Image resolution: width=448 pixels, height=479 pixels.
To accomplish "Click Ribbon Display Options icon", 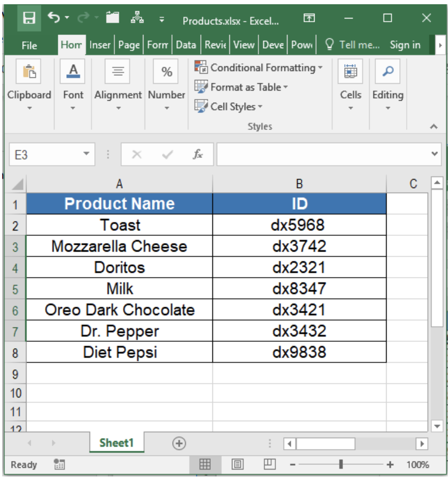I will (x=309, y=18).
